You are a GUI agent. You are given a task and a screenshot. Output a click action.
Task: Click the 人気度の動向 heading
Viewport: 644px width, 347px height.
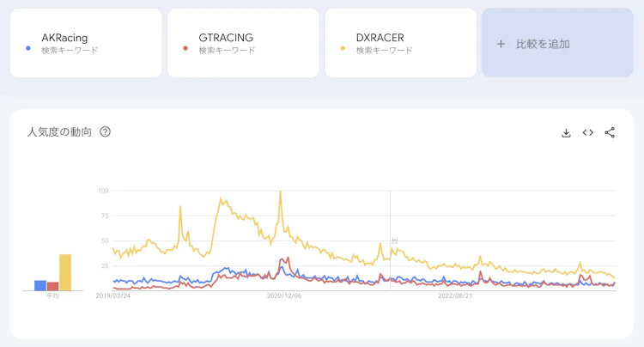(59, 132)
